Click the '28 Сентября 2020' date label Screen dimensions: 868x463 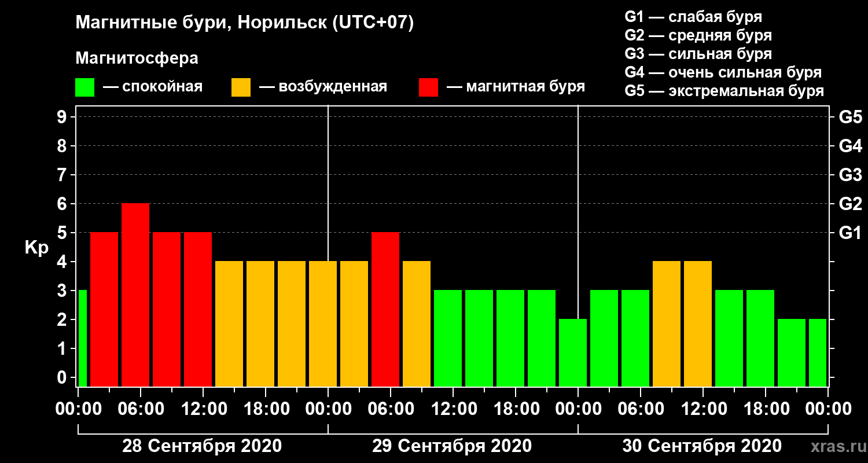[202, 446]
